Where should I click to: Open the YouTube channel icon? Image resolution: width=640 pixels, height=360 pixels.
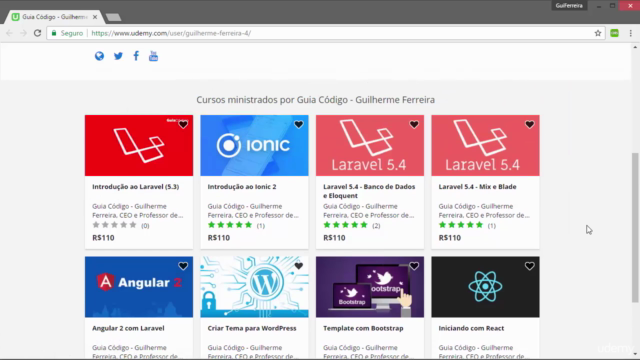coord(153,56)
